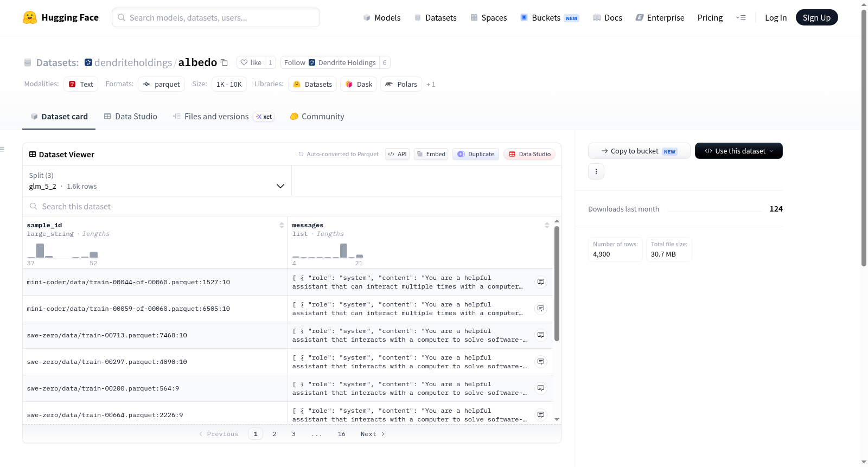This screenshot has width=868, height=467.
Task: Open the Enterprise navigation item
Action: pyautogui.click(x=660, y=18)
